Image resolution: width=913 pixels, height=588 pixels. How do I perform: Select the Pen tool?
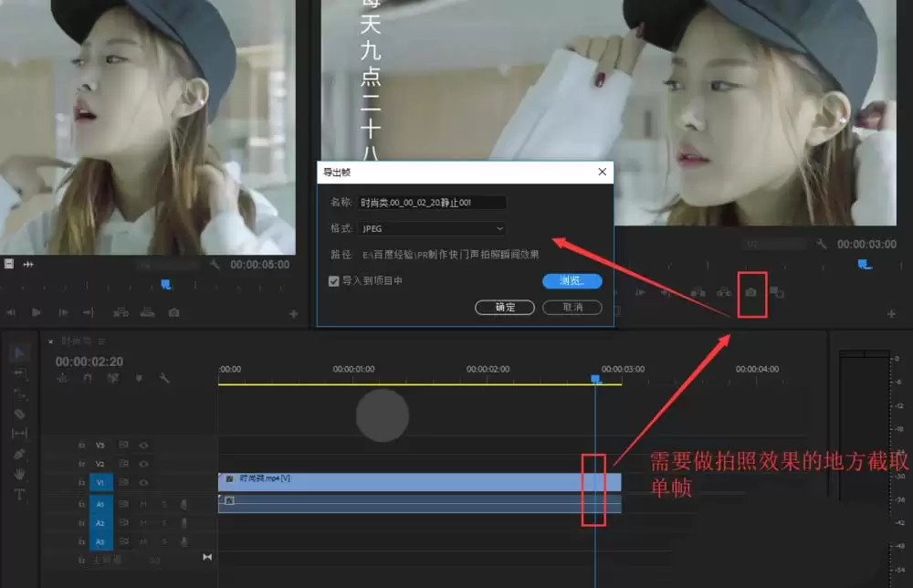pyautogui.click(x=19, y=454)
